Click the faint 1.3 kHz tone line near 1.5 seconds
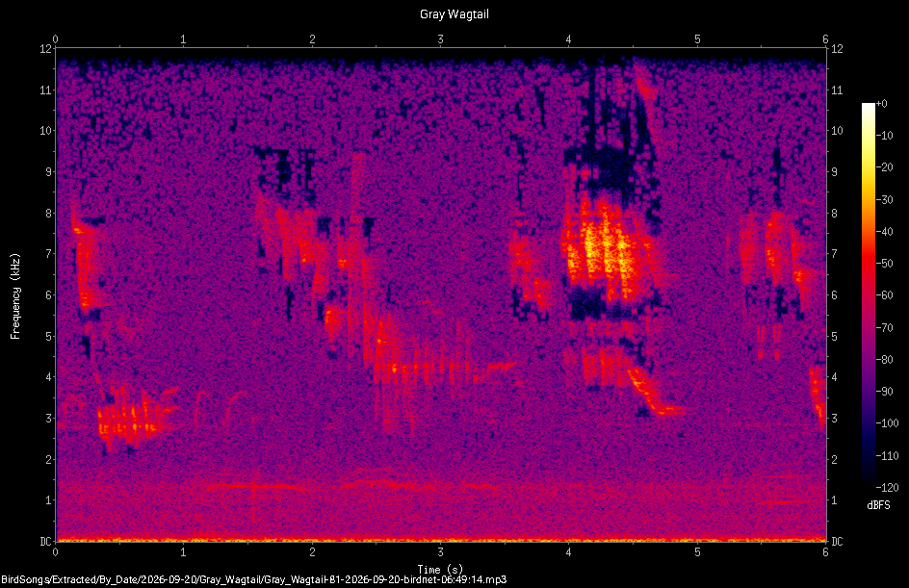 [255, 487]
